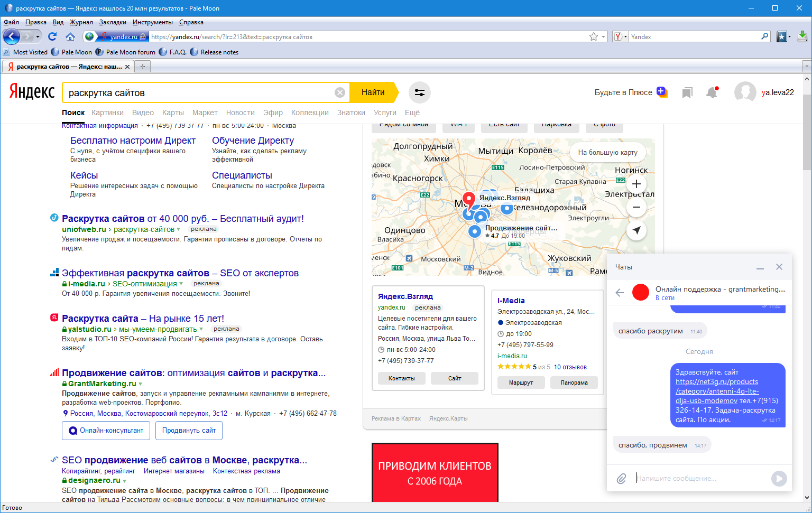Go back to the chat list arrow

click(620, 293)
